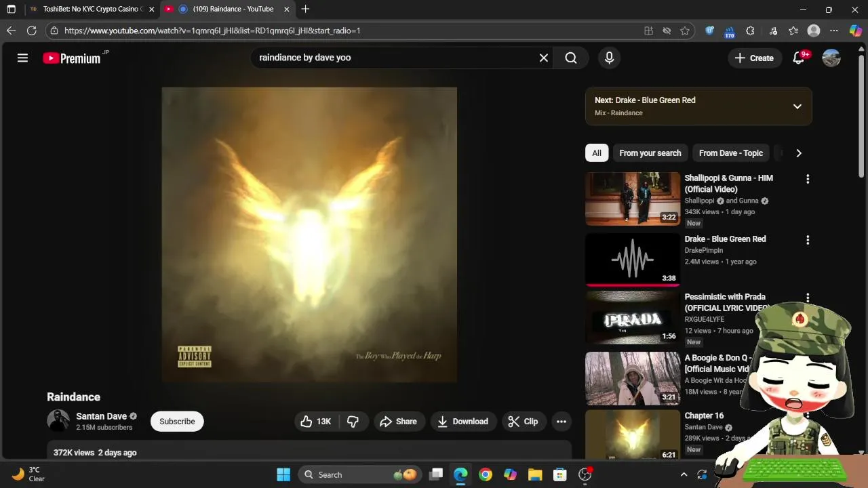Open more actions below the video
The height and width of the screenshot is (488, 868).
coord(561,422)
